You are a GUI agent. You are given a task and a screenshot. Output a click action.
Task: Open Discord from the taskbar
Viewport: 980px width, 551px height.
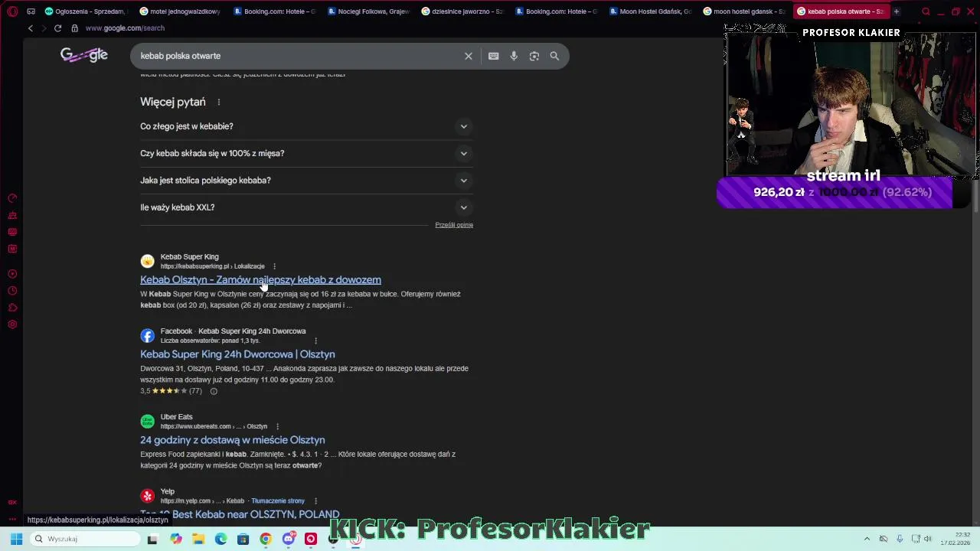[289, 539]
